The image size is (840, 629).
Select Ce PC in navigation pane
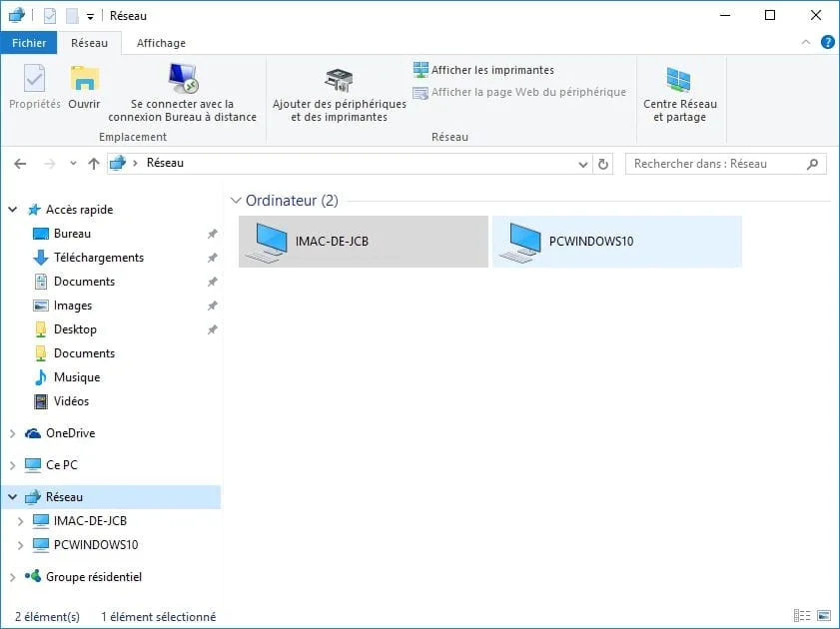(x=62, y=465)
